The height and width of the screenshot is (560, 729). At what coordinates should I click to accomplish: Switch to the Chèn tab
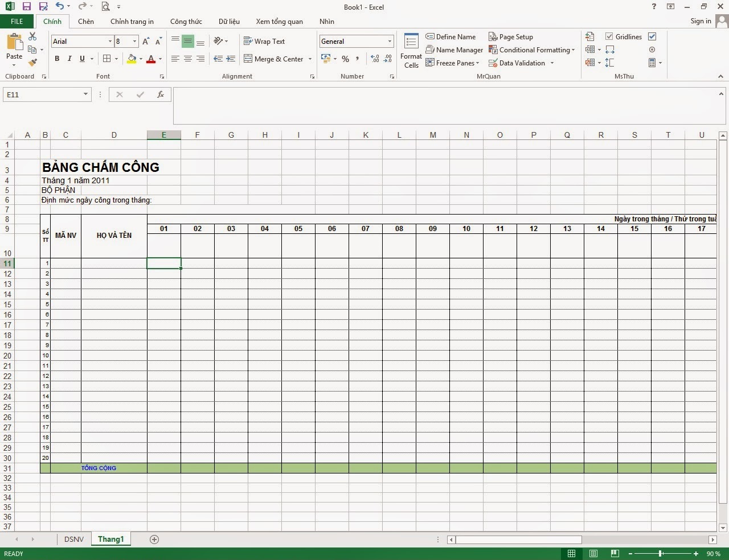86,22
